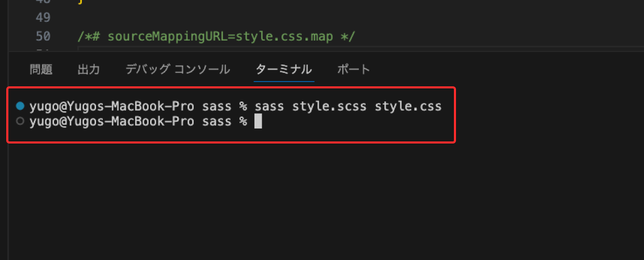This screenshot has width=644, height=260.
Task: Click line number 50 in gutter
Action: pyautogui.click(x=44, y=36)
